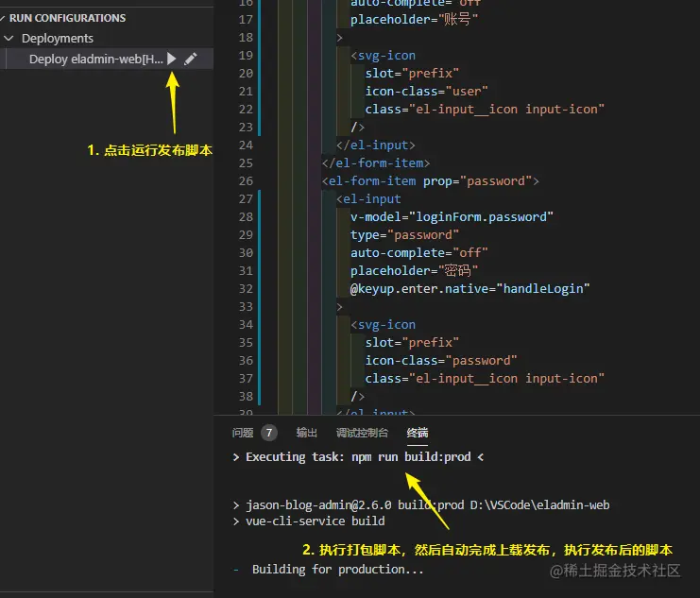Click class attribute on line 37
The width and height of the screenshot is (700, 598).
pos(485,378)
